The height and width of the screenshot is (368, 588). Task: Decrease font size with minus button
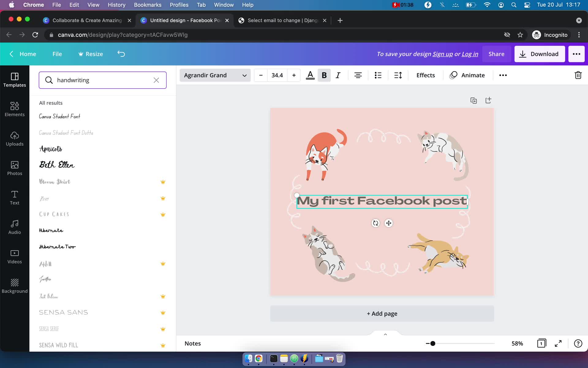point(261,75)
